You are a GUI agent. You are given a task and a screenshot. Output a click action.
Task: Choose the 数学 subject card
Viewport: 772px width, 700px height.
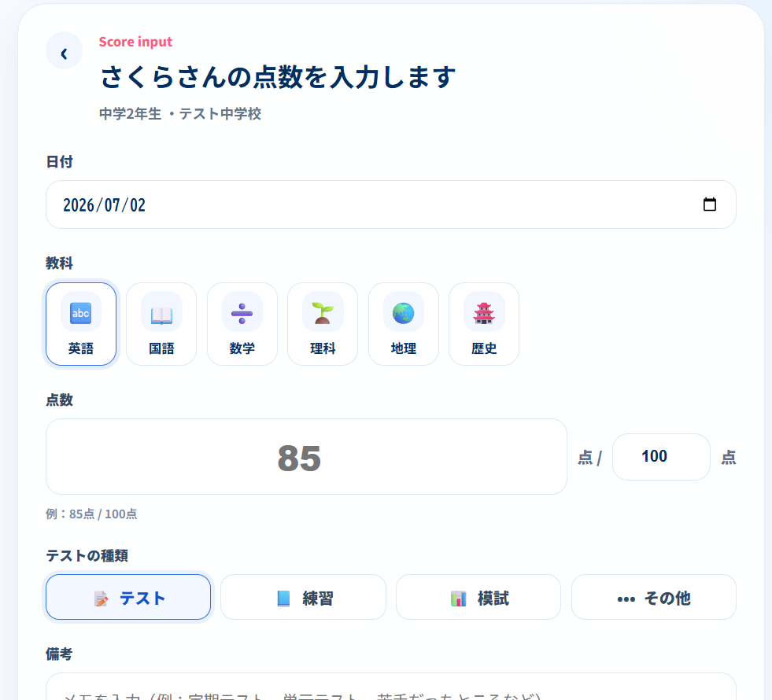[242, 324]
